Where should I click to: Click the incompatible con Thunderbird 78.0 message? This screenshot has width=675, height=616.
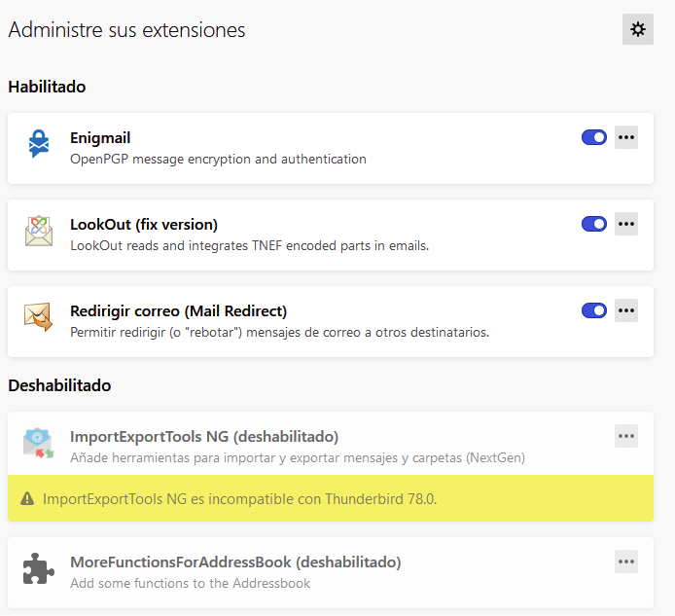[x=240, y=499]
